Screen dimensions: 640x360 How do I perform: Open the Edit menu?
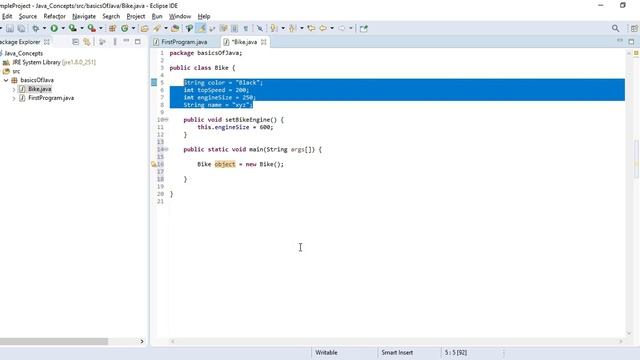pyautogui.click(x=7, y=16)
